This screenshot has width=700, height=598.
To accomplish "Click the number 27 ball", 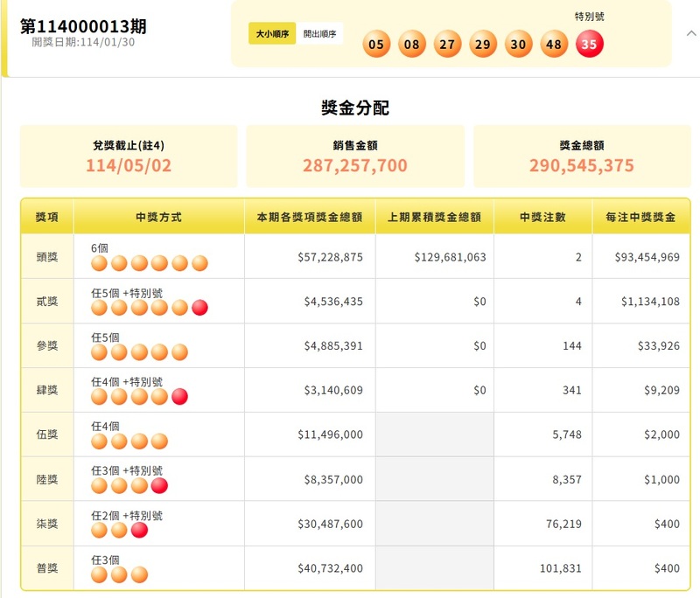I will pyautogui.click(x=447, y=44).
